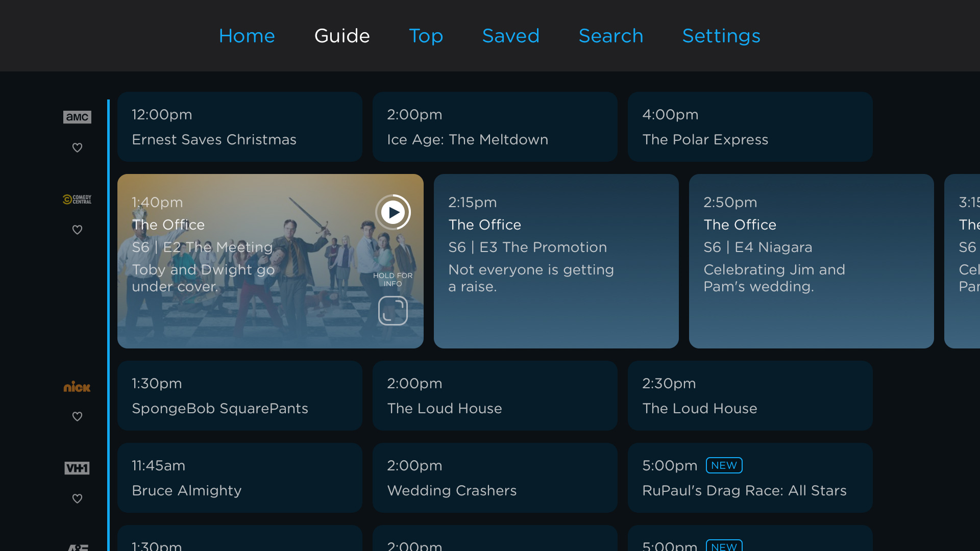
Task: Click the hold-for-info rounded square icon
Action: point(393,311)
